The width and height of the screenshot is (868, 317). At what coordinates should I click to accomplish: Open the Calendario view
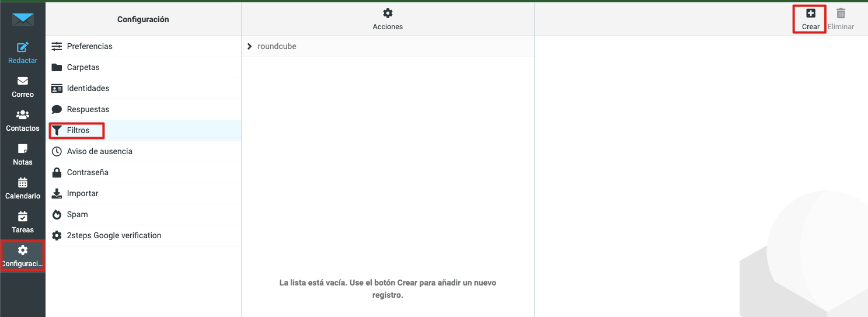point(23,188)
